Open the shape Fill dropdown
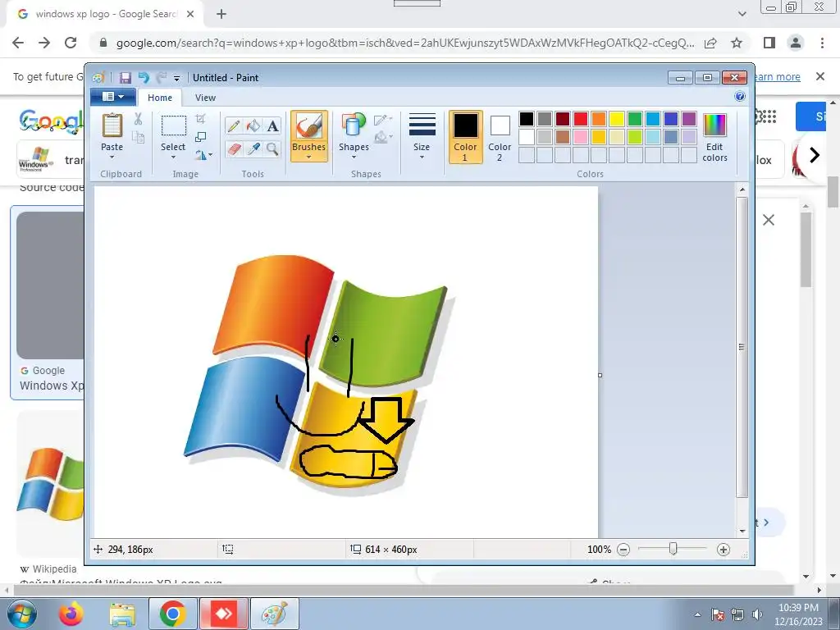 pyautogui.click(x=383, y=138)
